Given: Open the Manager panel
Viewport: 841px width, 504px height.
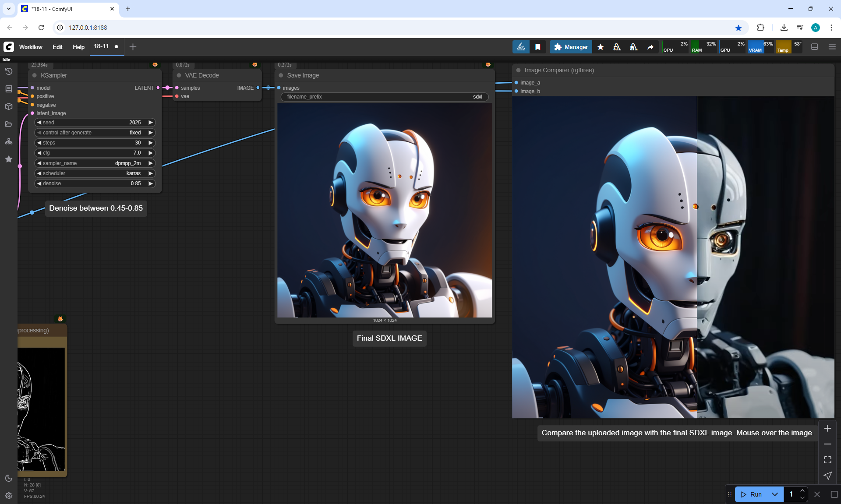Looking at the screenshot, I should [x=571, y=47].
